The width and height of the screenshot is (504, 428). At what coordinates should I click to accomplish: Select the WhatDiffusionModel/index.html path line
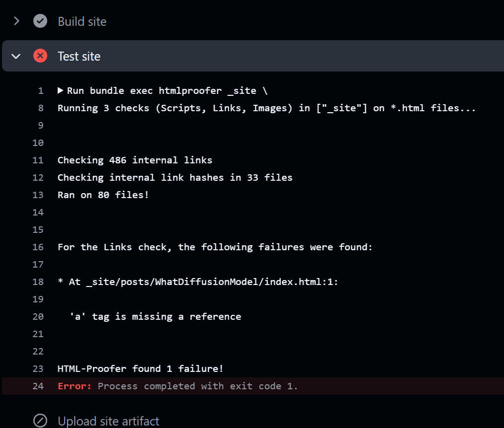tap(198, 282)
